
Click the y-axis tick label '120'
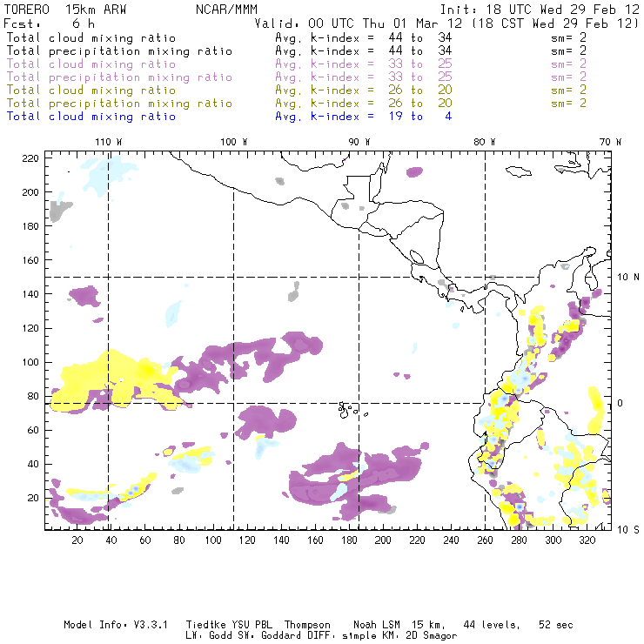30,328
